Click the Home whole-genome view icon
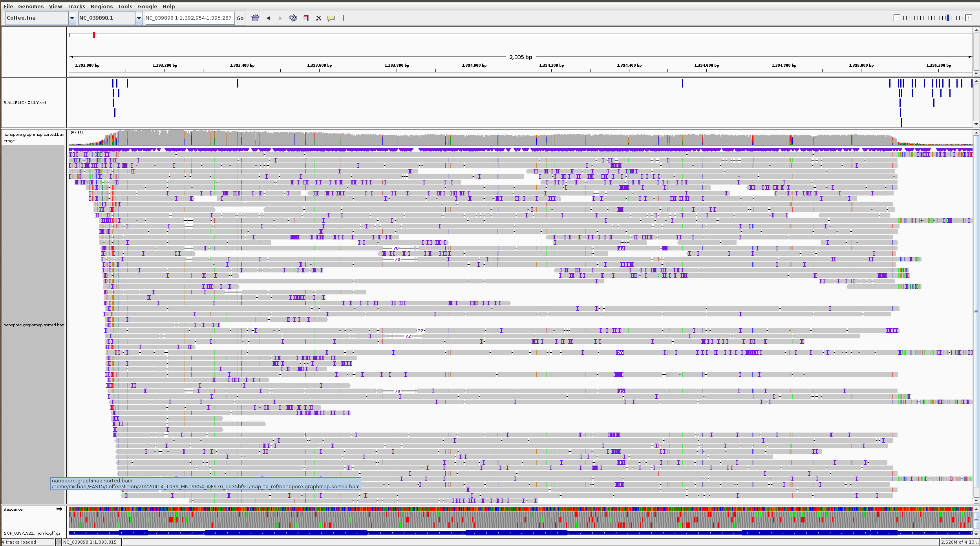980x546 pixels. click(x=255, y=18)
